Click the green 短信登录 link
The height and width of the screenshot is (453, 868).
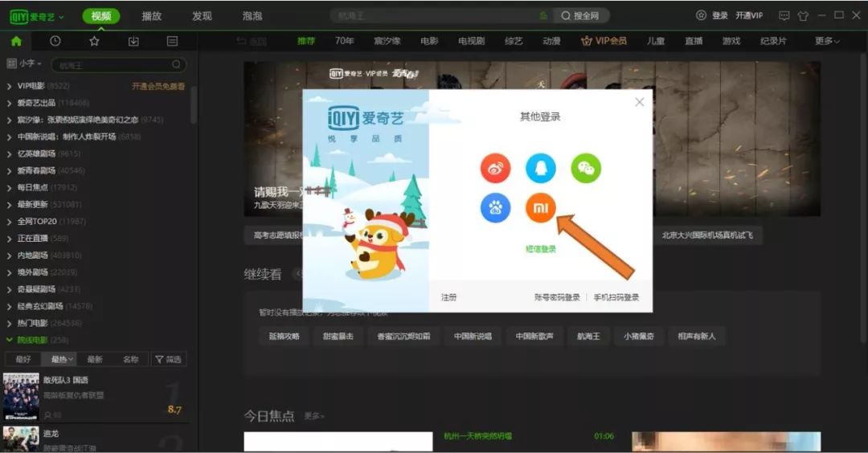click(541, 249)
